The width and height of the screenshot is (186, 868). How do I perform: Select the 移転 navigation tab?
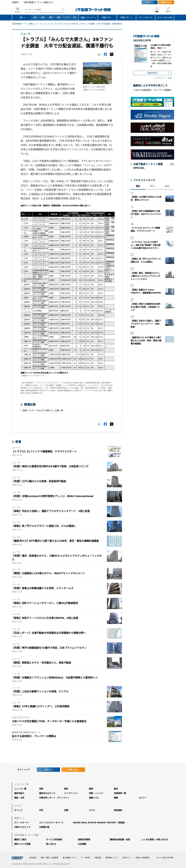[x=43, y=18]
